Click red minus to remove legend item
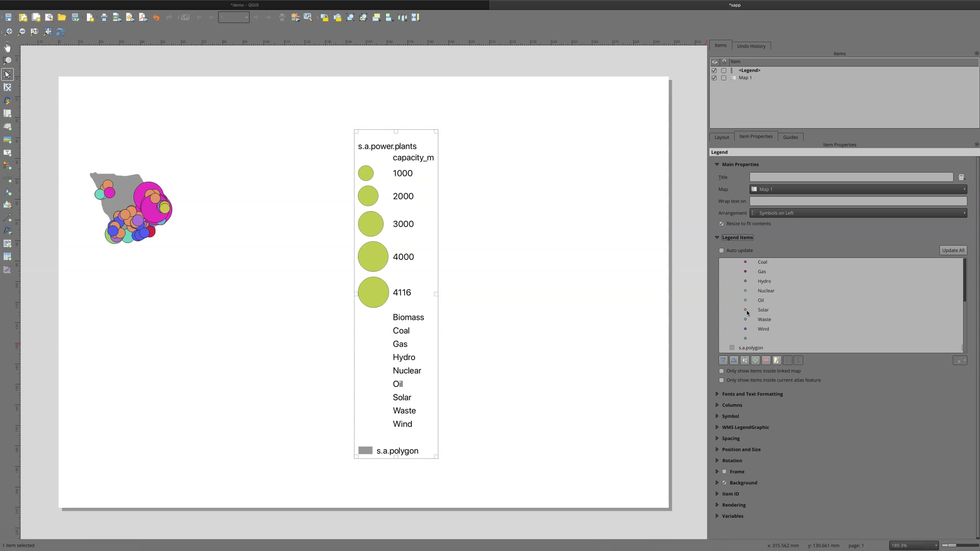 [x=766, y=360]
